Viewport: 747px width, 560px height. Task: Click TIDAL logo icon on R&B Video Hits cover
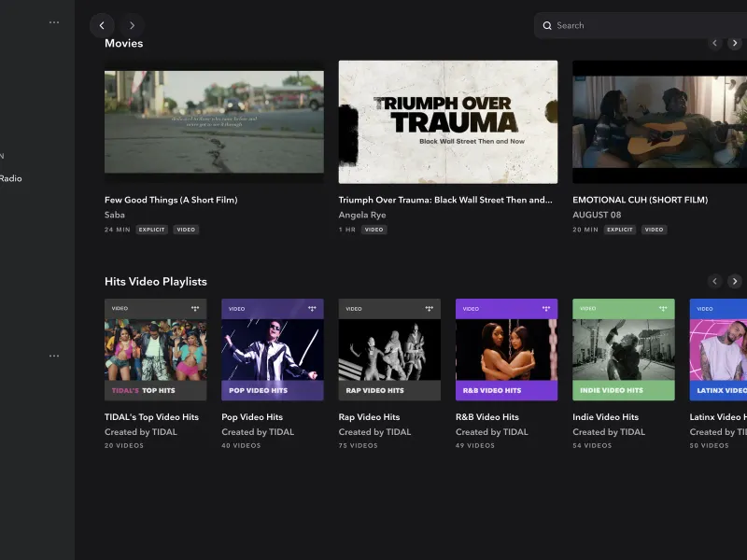[546, 309]
